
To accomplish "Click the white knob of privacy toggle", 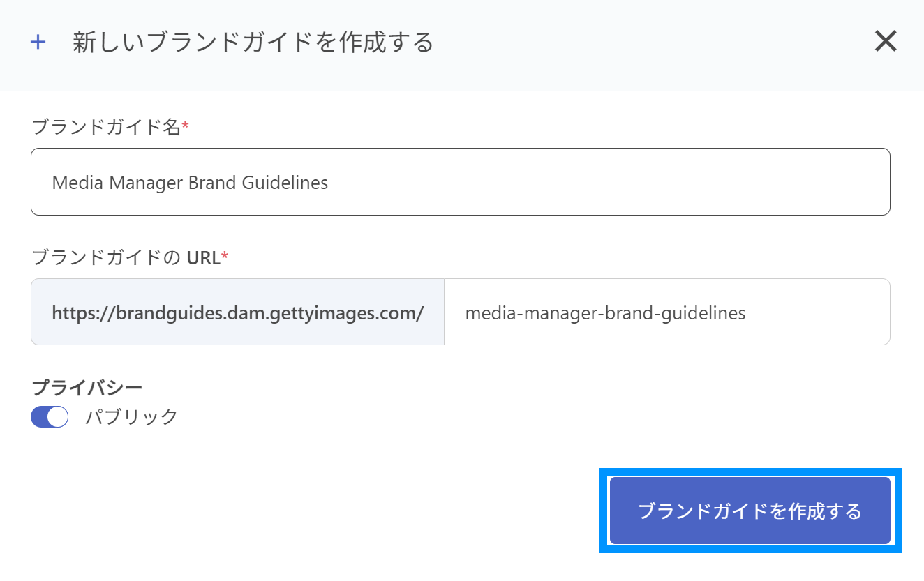I will tap(58, 417).
